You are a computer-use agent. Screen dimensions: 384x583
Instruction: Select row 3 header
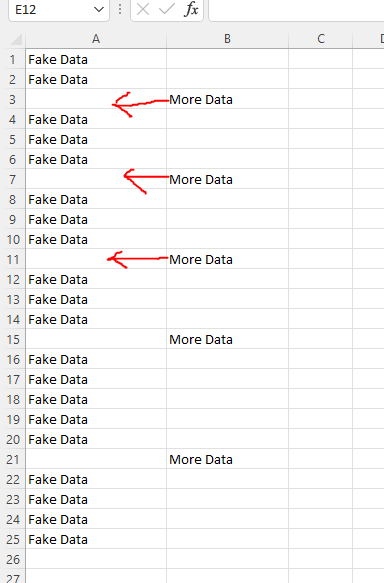point(13,100)
